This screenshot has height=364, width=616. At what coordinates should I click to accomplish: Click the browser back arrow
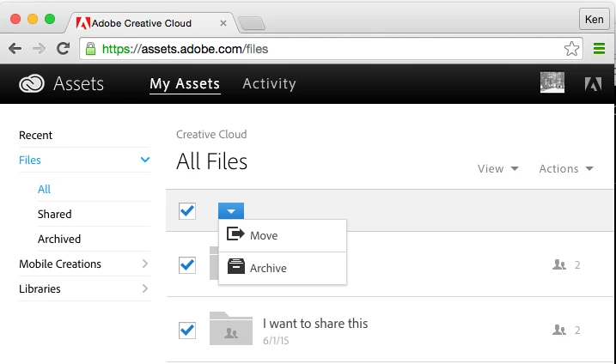pyautogui.click(x=15, y=49)
